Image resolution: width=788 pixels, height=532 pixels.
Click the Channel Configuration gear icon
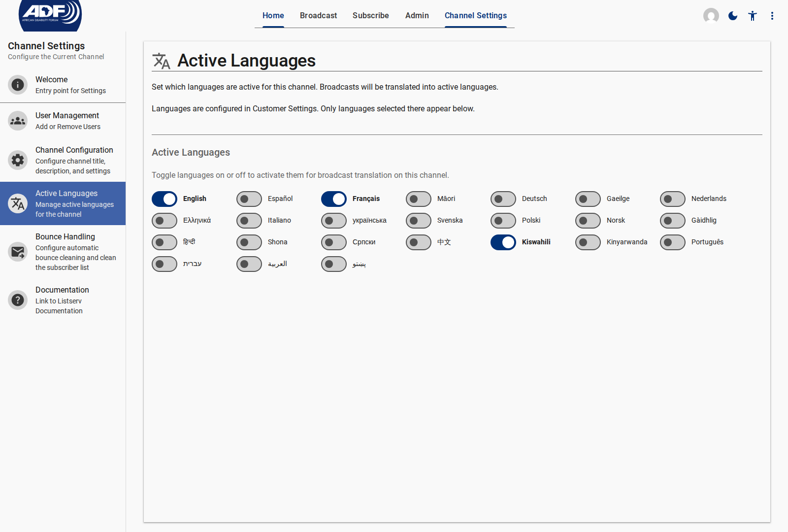click(x=18, y=160)
